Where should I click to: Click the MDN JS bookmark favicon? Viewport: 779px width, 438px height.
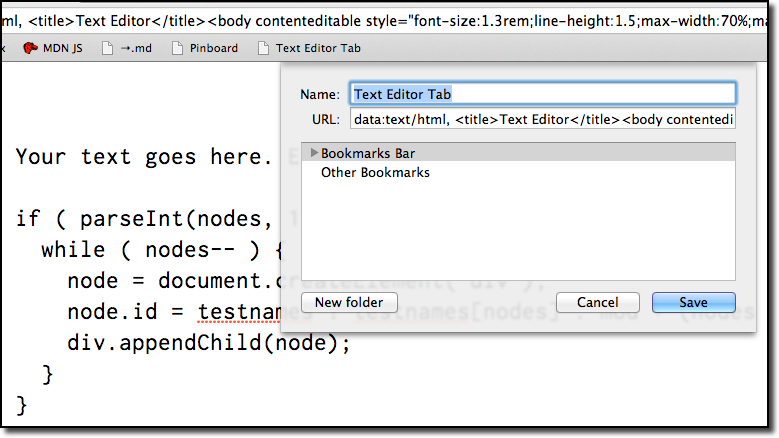(30, 48)
